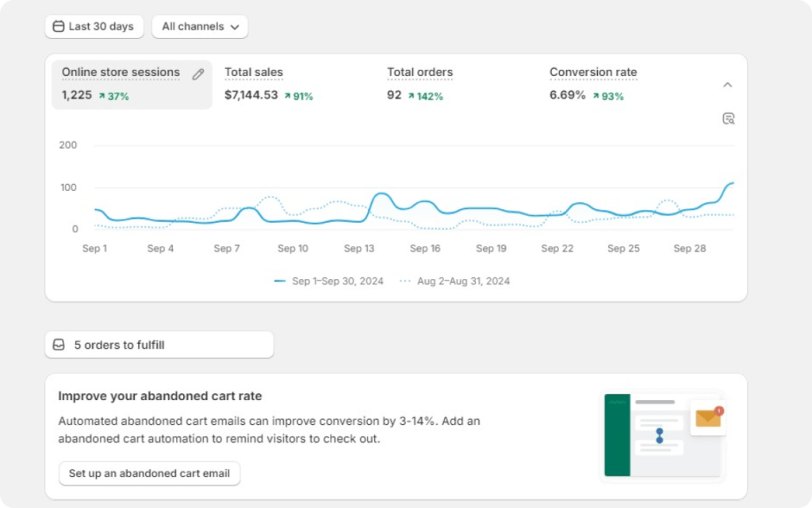This screenshot has width=812, height=508.
Task: Click the abandoned cart email illustration
Action: pos(662,435)
